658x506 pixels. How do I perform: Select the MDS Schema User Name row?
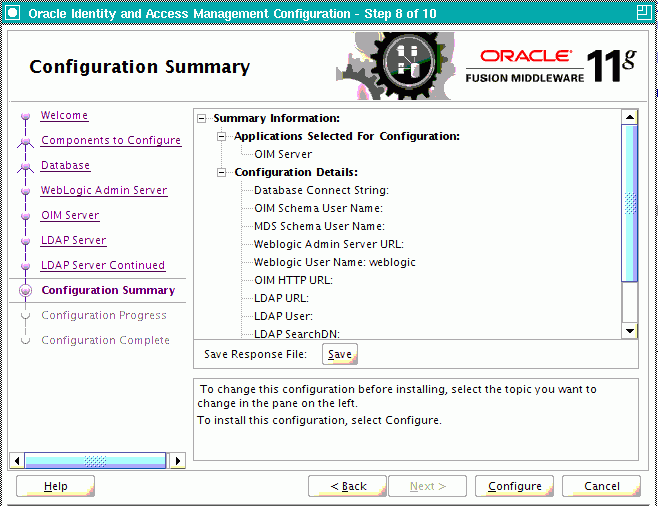coord(319,227)
